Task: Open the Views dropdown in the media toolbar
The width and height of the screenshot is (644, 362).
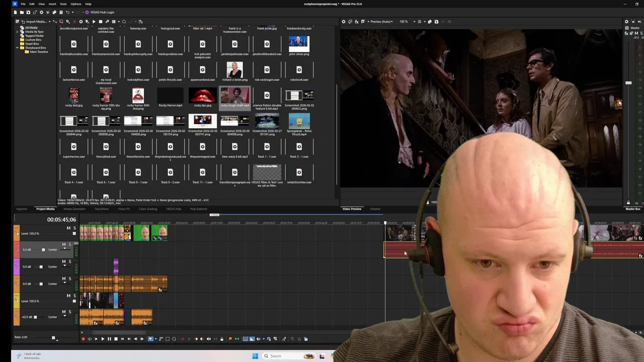Action: tap(119, 22)
